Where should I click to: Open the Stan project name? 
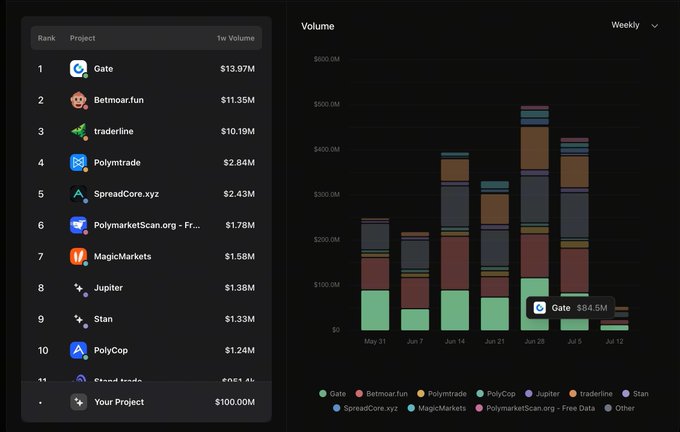pyautogui.click(x=103, y=319)
